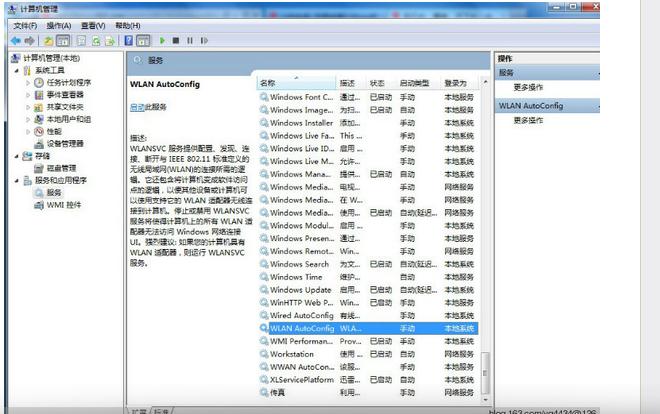The width and height of the screenshot is (660, 414).
Task: Select the Windows Update service row
Action: tap(368, 290)
